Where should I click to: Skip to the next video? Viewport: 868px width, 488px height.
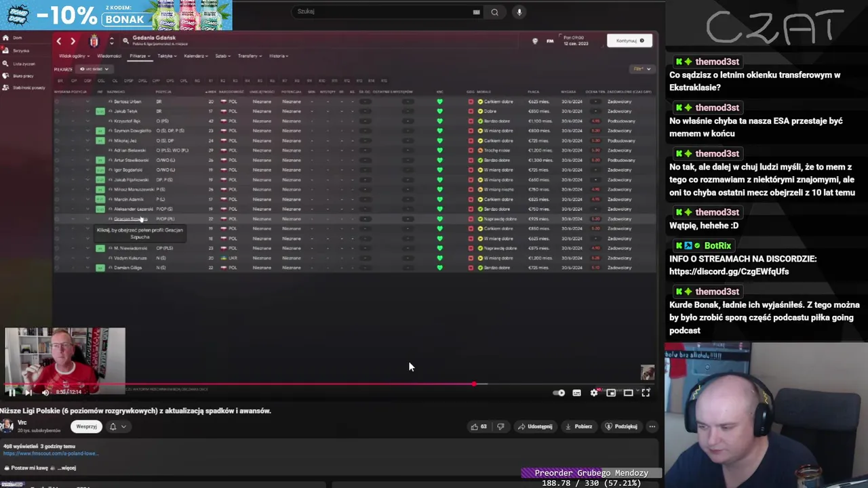28,392
